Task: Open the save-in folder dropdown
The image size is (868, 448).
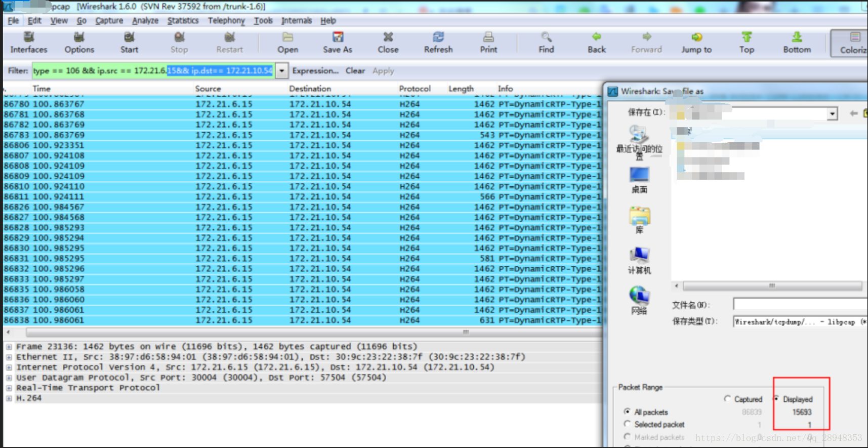Action: [x=832, y=114]
